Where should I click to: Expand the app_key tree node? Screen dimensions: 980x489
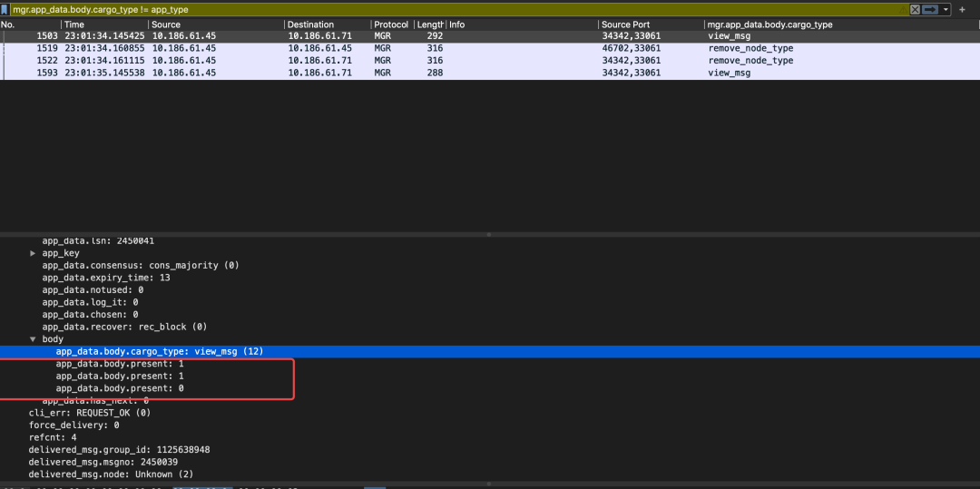coord(33,253)
